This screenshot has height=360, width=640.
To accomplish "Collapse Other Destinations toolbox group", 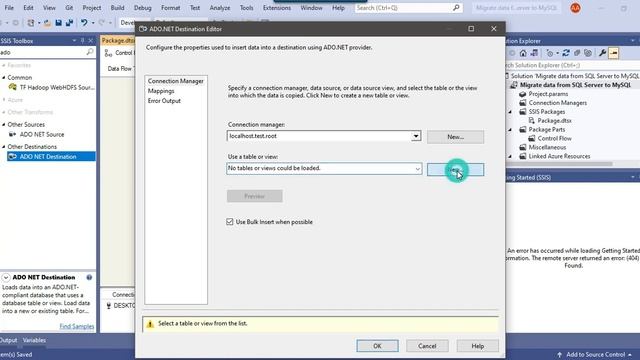I will pyautogui.click(x=4, y=147).
